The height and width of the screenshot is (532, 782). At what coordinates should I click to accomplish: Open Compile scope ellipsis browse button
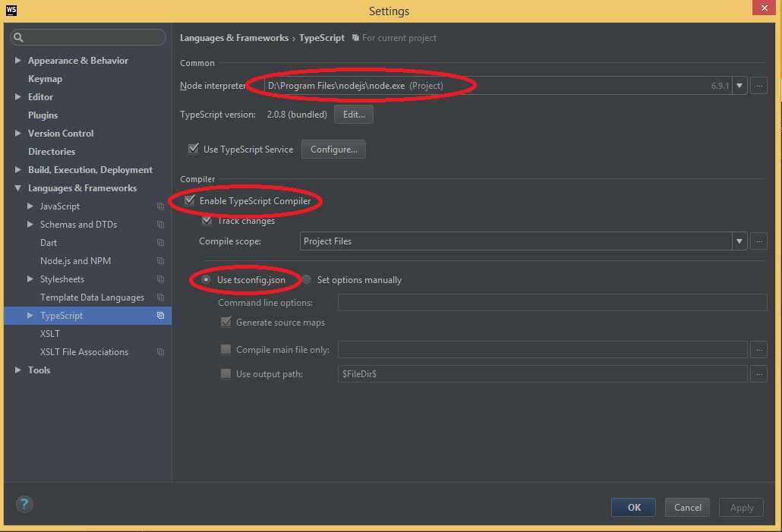click(759, 241)
